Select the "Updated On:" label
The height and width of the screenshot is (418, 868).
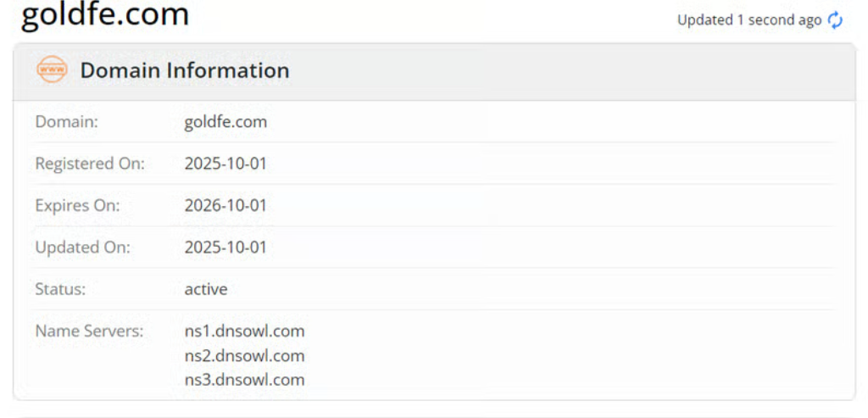pos(82,248)
